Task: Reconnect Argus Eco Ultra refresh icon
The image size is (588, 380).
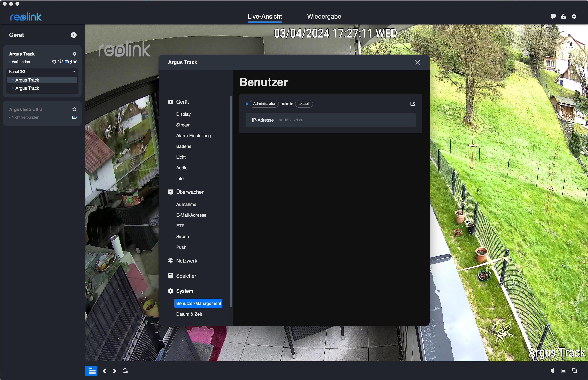Action: [74, 109]
